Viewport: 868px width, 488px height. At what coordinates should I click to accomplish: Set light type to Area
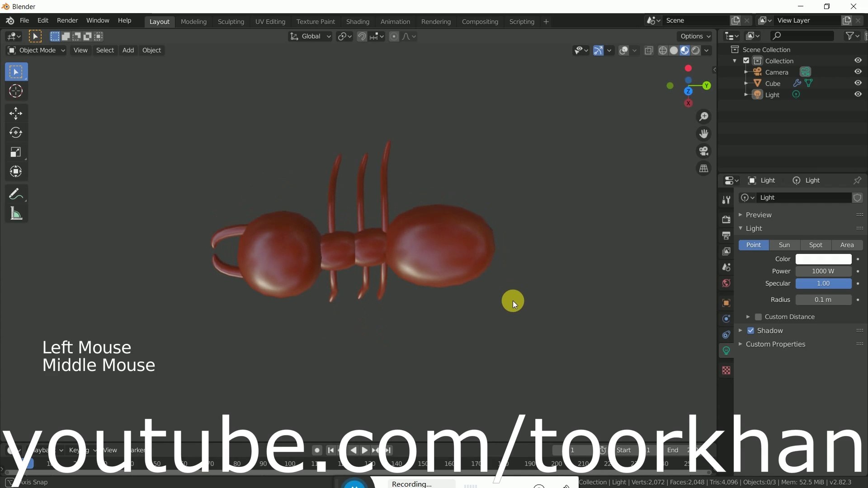pyautogui.click(x=847, y=245)
